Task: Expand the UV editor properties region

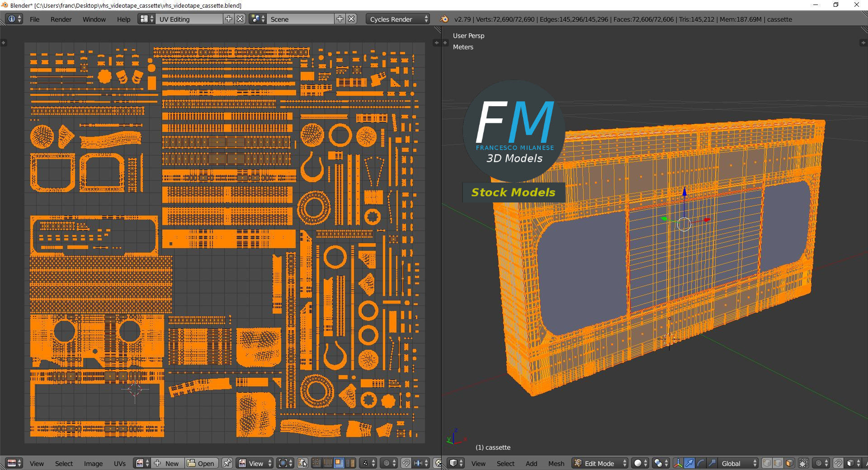Action: tap(437, 42)
